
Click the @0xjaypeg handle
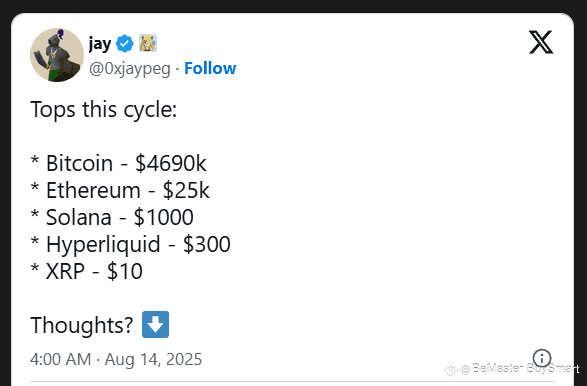point(130,69)
